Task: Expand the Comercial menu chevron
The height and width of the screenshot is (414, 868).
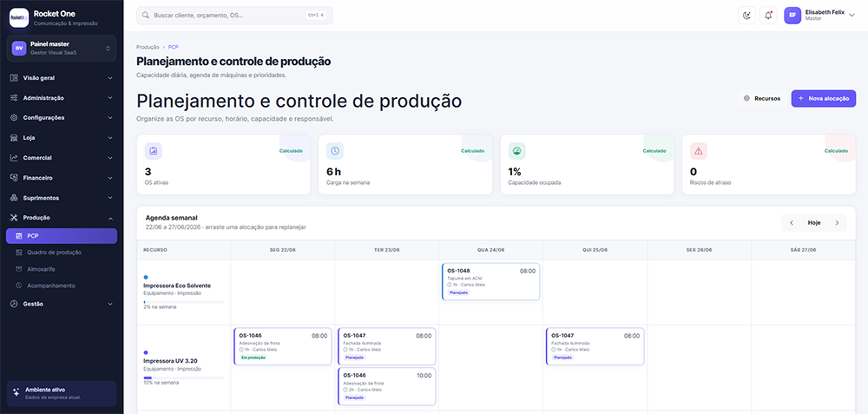Action: click(110, 158)
